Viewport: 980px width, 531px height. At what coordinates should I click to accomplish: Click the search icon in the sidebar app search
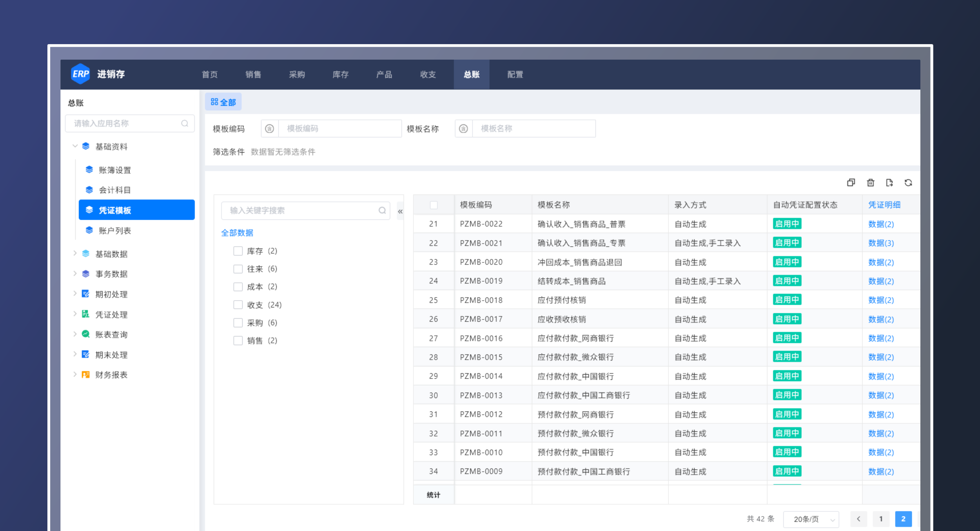click(x=186, y=123)
